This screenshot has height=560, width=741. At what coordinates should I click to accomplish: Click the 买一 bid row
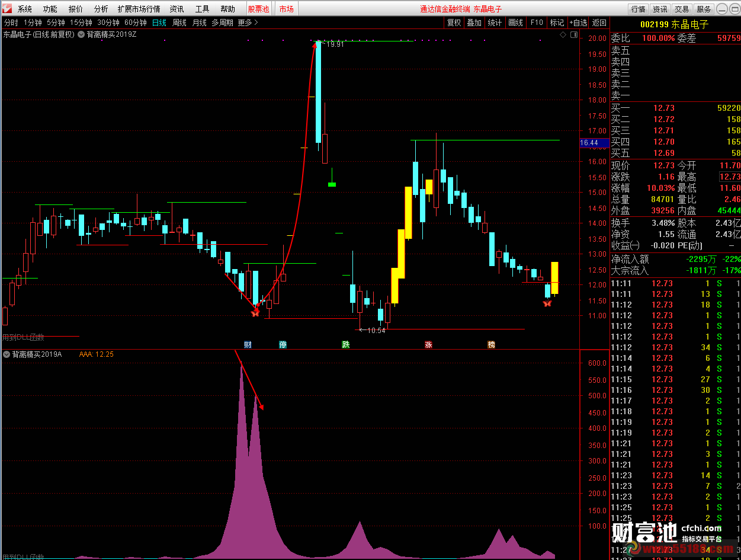coord(676,108)
